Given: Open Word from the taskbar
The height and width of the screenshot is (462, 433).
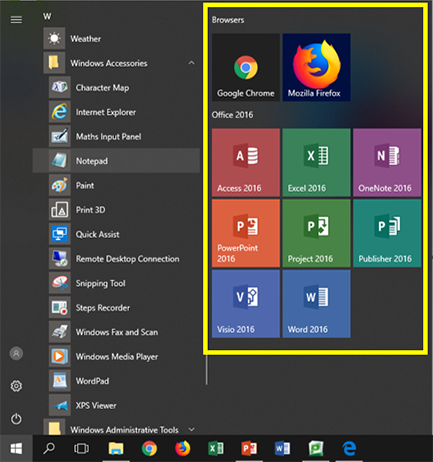Looking at the screenshot, I should tap(282, 448).
